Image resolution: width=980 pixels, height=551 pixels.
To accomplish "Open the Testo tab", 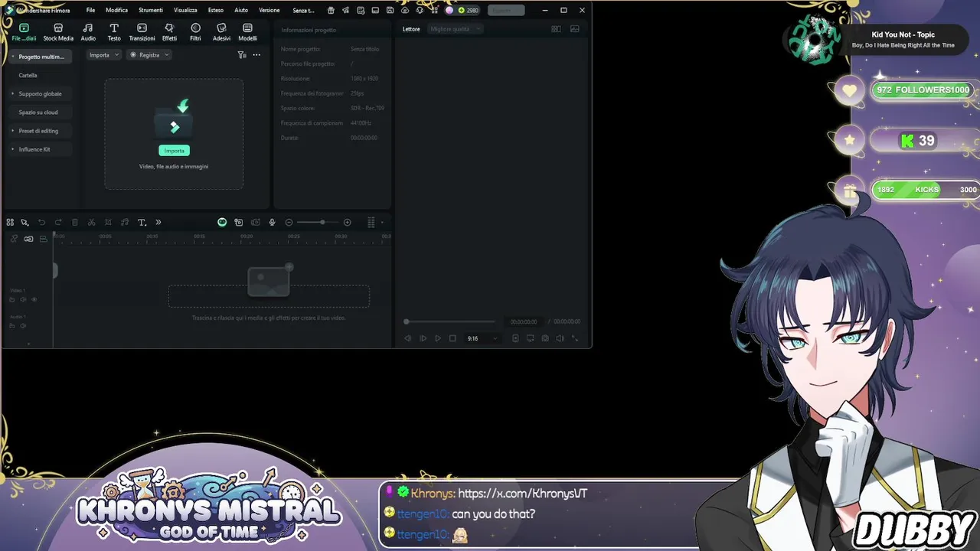I will [114, 32].
